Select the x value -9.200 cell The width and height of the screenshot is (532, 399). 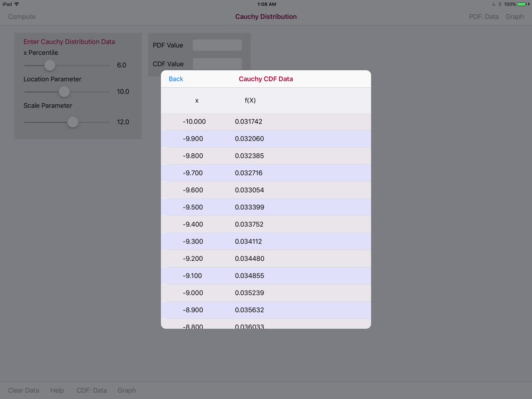click(x=193, y=259)
